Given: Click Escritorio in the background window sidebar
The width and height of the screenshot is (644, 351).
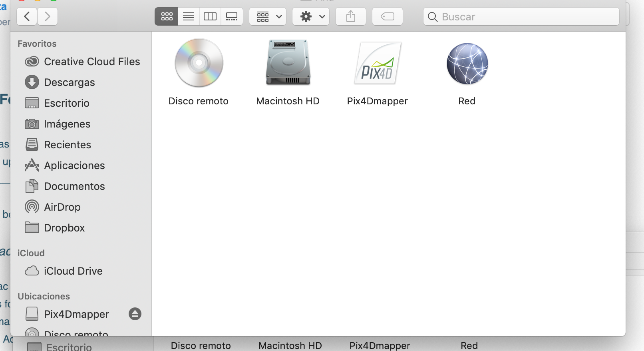Looking at the screenshot, I should pos(69,347).
